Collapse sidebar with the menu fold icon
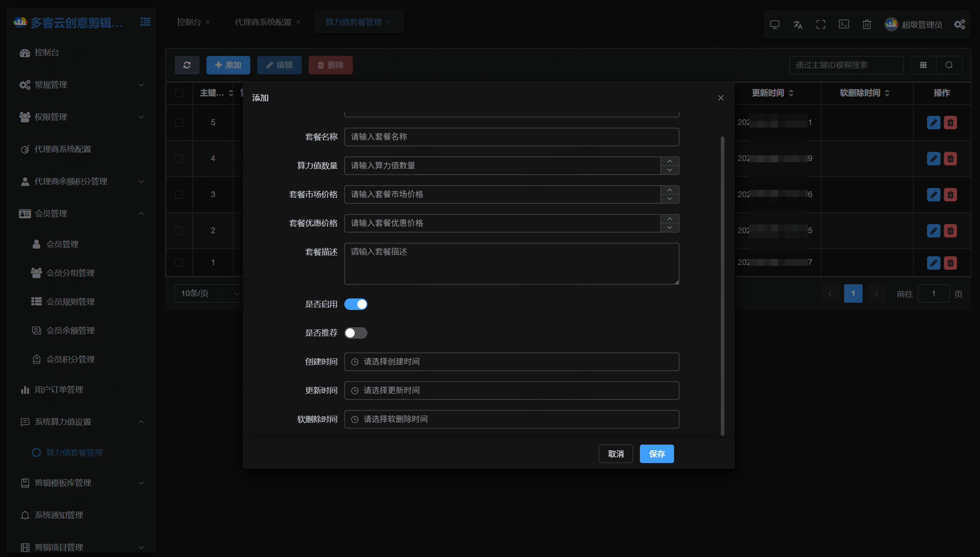The image size is (980, 557). coord(145,22)
